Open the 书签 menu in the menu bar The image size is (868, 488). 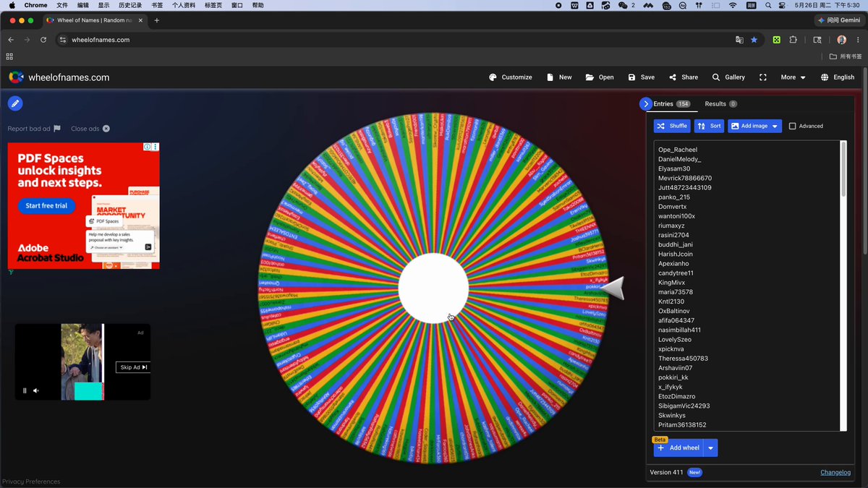[x=157, y=5]
